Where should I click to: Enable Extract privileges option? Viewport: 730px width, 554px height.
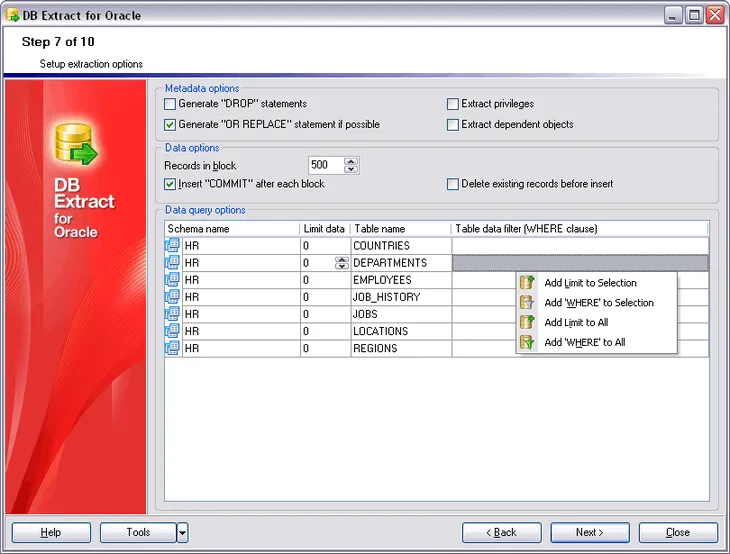click(453, 104)
